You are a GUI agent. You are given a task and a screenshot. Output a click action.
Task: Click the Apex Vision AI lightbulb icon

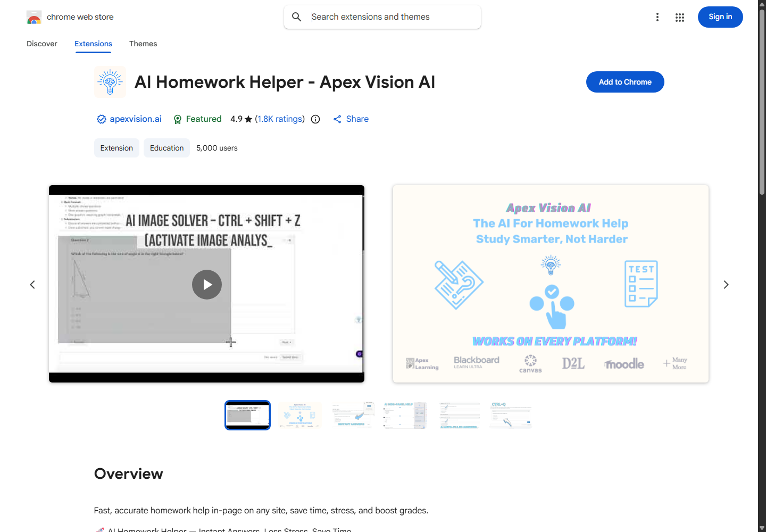pyautogui.click(x=110, y=82)
